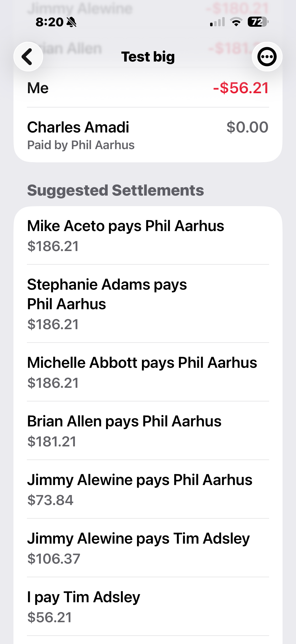Tap the back chevron button
This screenshot has width=296, height=644.
click(x=28, y=57)
